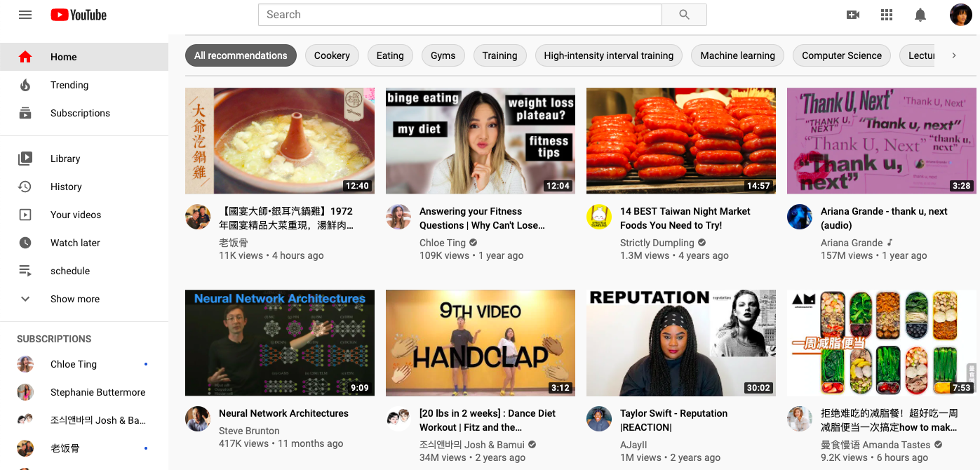Open the create video camera icon
Image resolution: width=980 pixels, height=470 pixels.
coord(853,15)
